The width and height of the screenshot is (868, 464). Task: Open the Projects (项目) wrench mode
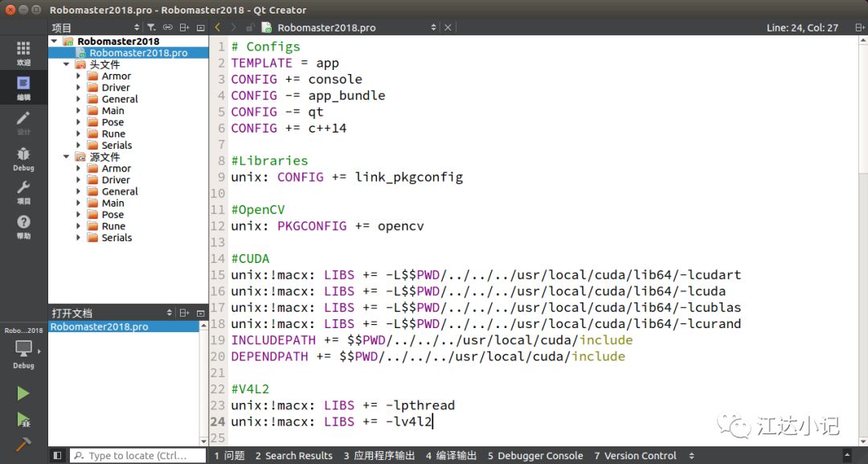[23, 193]
